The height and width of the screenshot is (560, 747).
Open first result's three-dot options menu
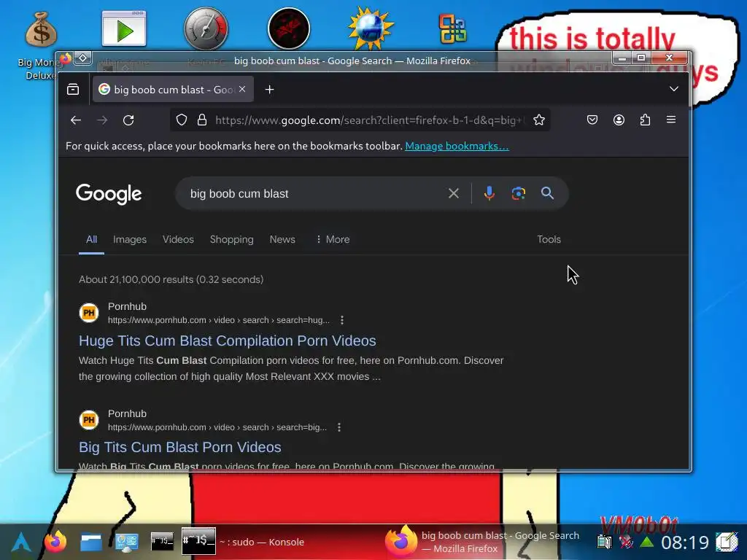click(x=342, y=320)
